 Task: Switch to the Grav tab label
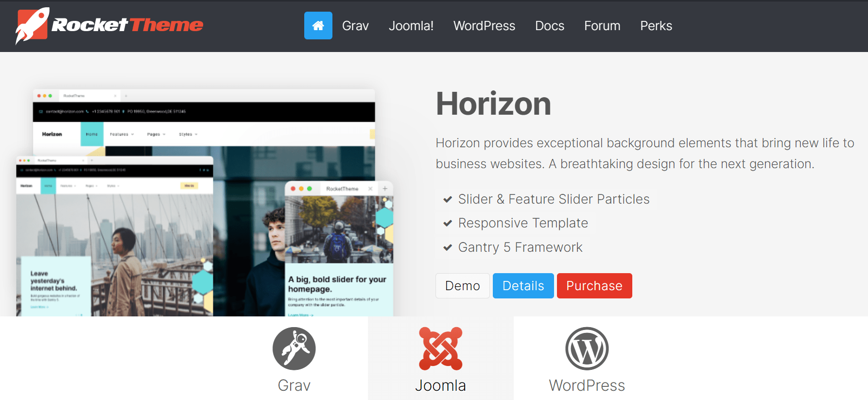[294, 385]
